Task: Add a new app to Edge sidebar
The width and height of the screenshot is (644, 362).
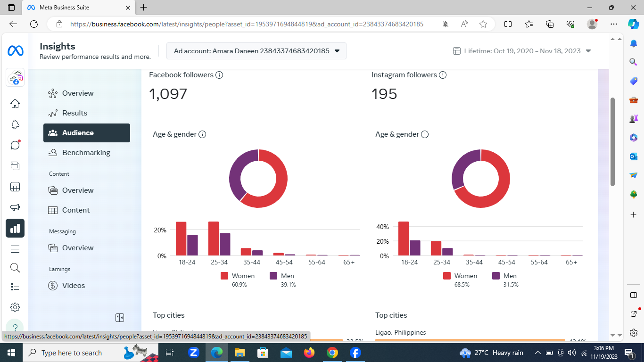Action: click(x=634, y=214)
